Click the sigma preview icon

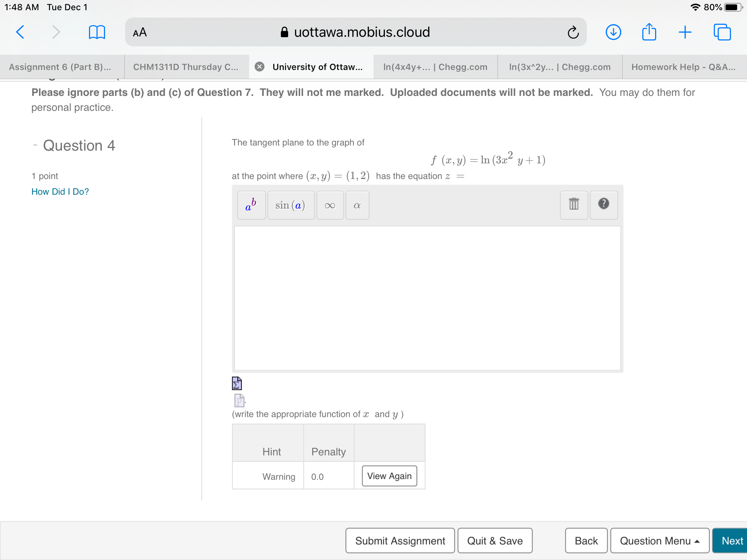(x=236, y=383)
